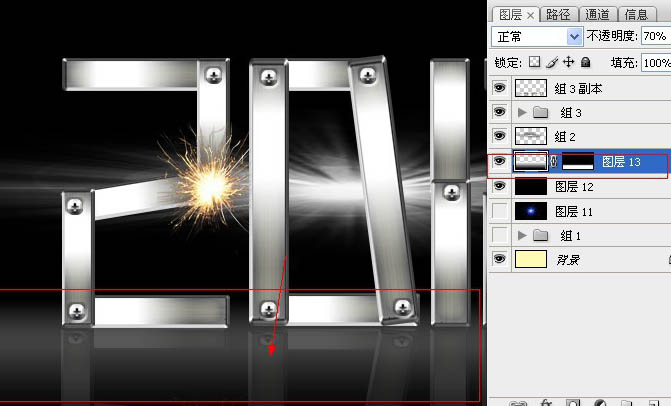
Task: Switch to the 通道 tab
Action: tap(598, 14)
